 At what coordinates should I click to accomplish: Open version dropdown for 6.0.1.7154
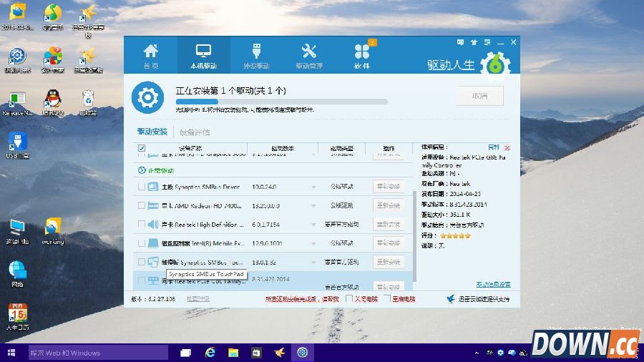313,225
